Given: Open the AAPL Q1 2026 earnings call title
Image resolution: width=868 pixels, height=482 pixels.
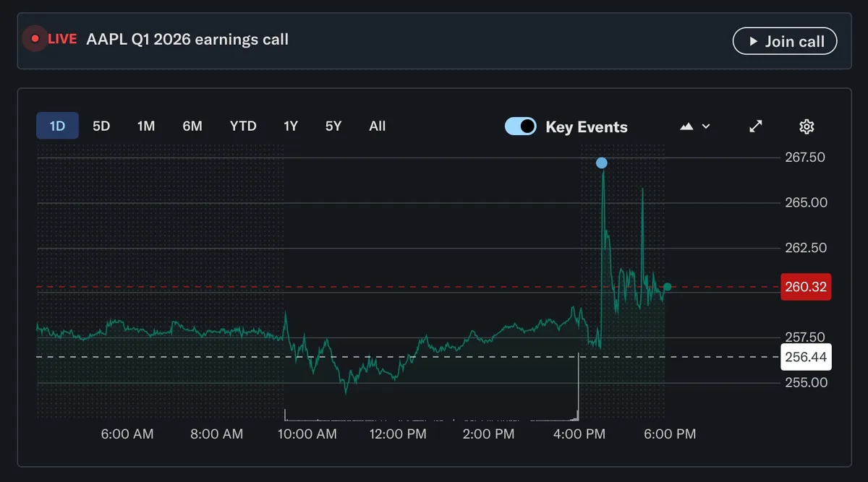Looking at the screenshot, I should (187, 39).
